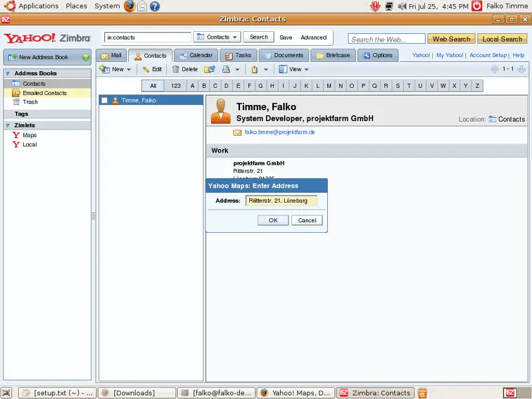
Task: Open the Contacts search-type dropdown
Action: pyautogui.click(x=217, y=37)
